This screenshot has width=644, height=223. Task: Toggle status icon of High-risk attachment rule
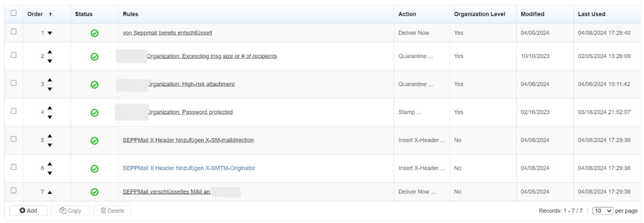coord(95,85)
